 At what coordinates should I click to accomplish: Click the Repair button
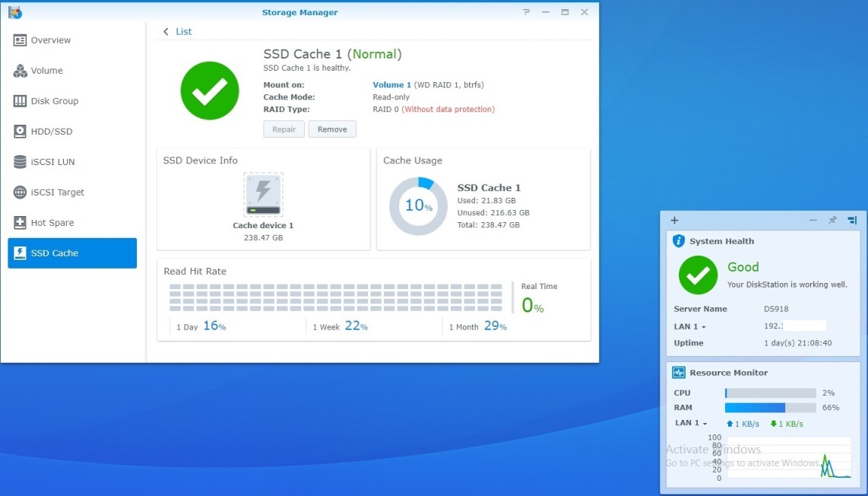[284, 129]
